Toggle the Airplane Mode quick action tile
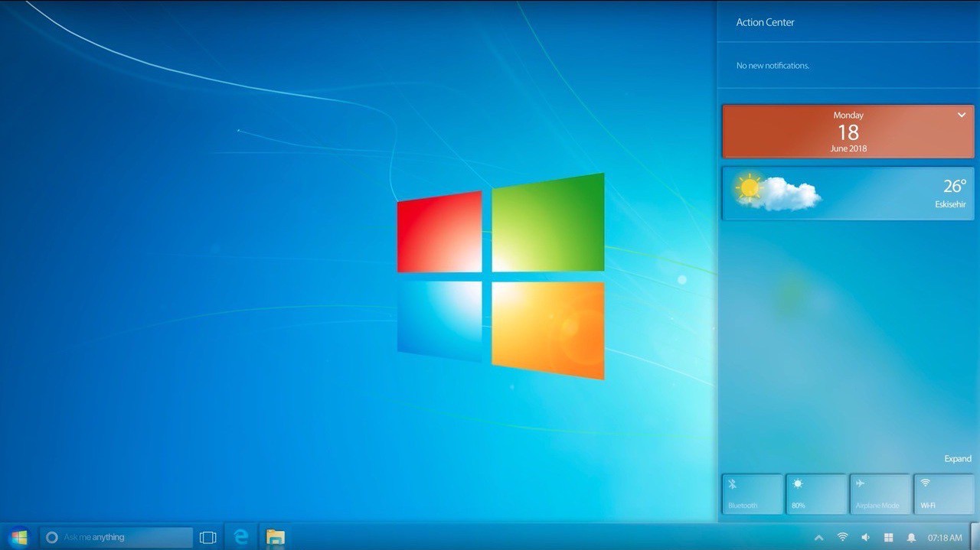The height and width of the screenshot is (550, 980). click(x=880, y=494)
